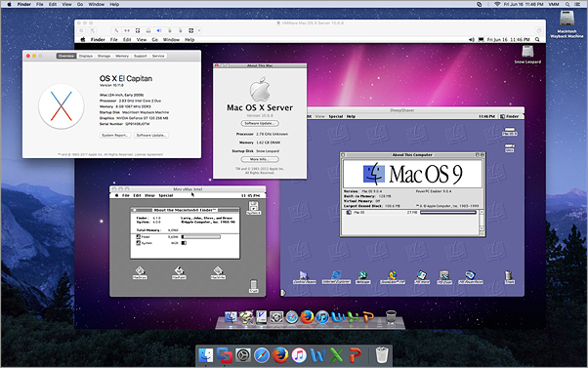Open the host Apple menu
588x368 pixels.
click(x=9, y=4)
